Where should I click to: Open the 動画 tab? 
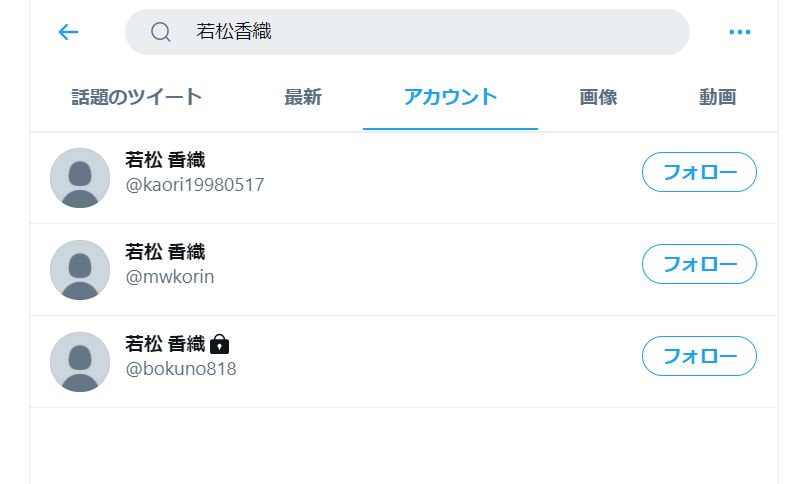tap(717, 97)
